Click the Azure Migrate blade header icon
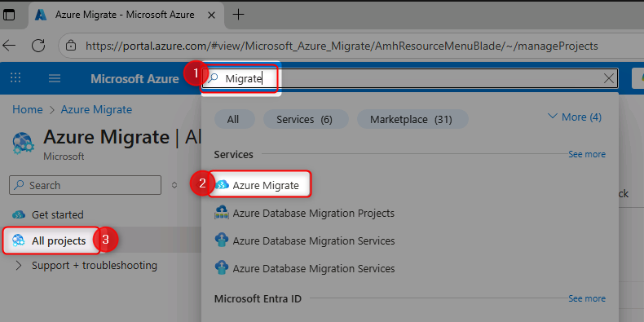Screen dimensions: 644x322 click(23, 144)
